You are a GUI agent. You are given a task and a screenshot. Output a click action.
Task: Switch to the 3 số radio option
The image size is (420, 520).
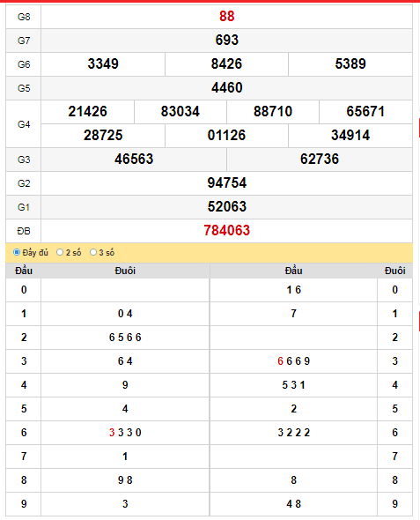pyautogui.click(x=93, y=252)
